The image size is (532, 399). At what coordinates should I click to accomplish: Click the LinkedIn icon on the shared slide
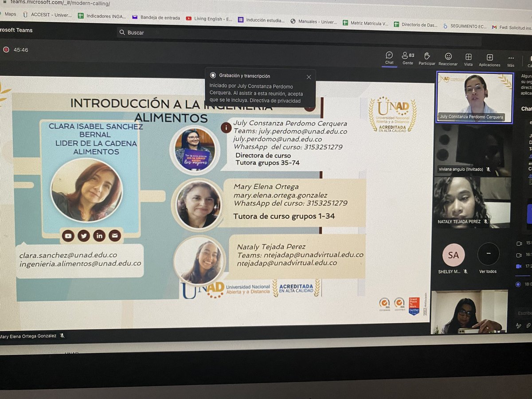coord(99,236)
